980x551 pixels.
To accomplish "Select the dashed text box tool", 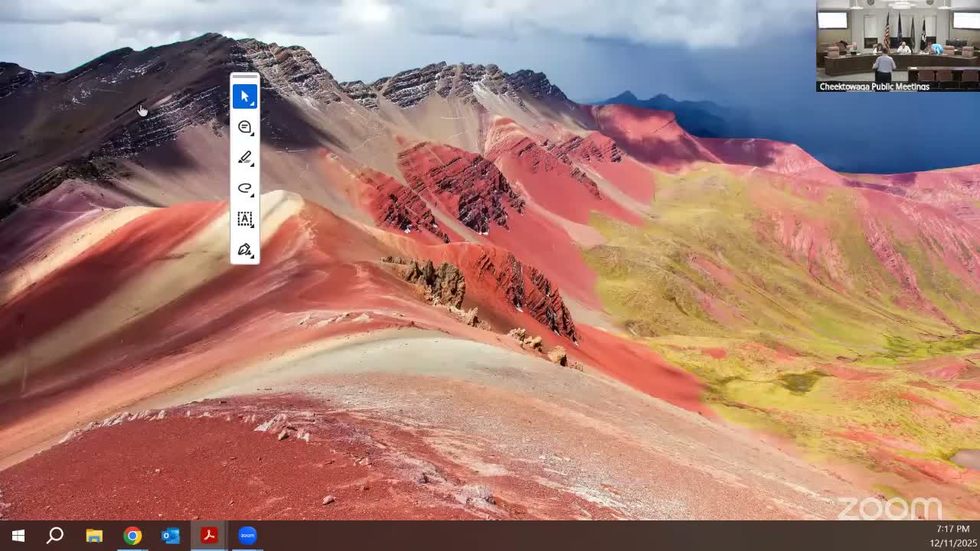I will click(245, 219).
